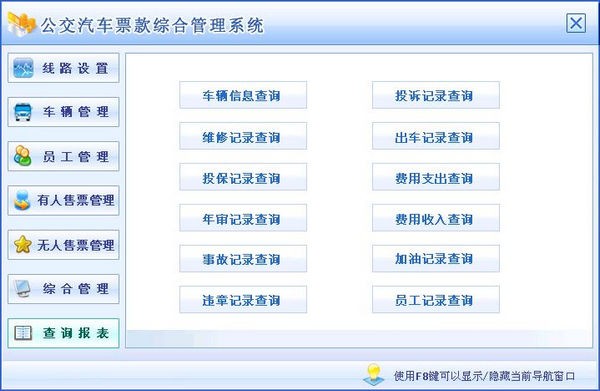Click 费用支出查询 button

coord(436,177)
